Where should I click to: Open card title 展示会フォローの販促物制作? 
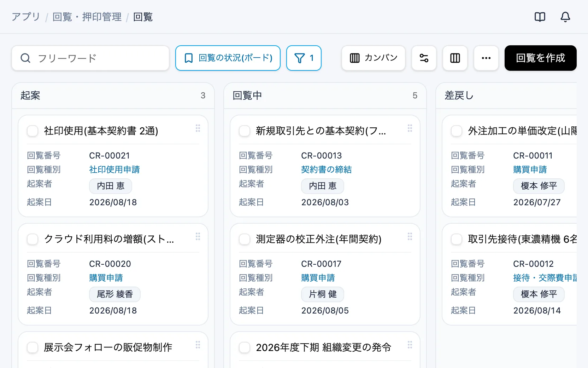tap(108, 347)
